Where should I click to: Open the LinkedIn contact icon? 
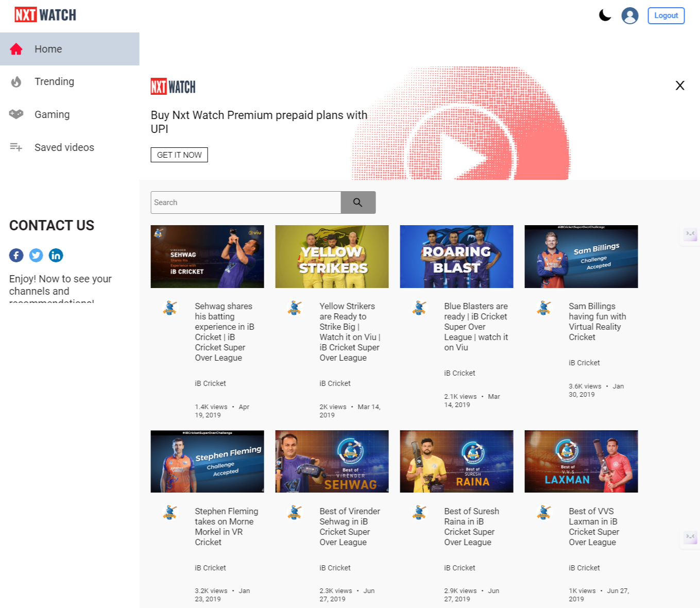(56, 255)
